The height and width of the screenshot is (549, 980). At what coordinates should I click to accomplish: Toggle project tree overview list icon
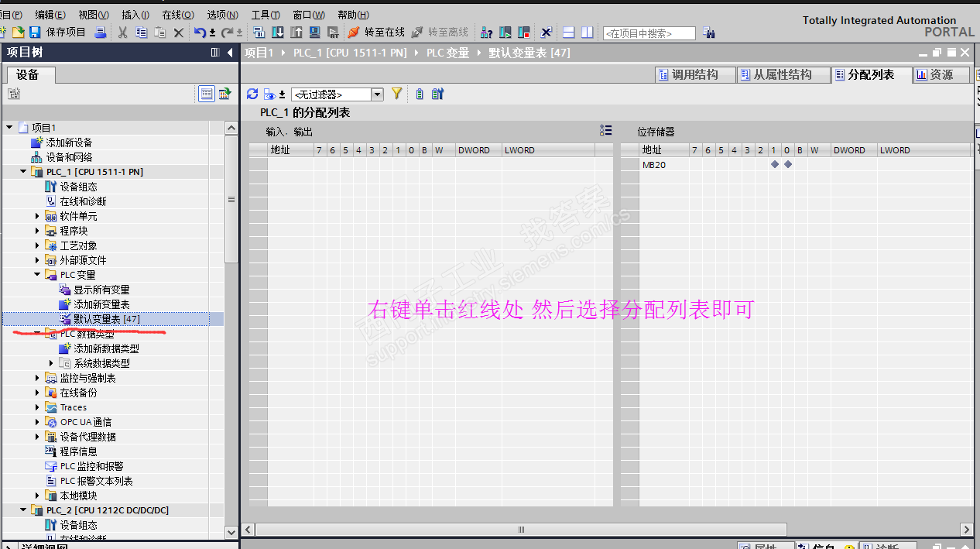[x=207, y=94]
